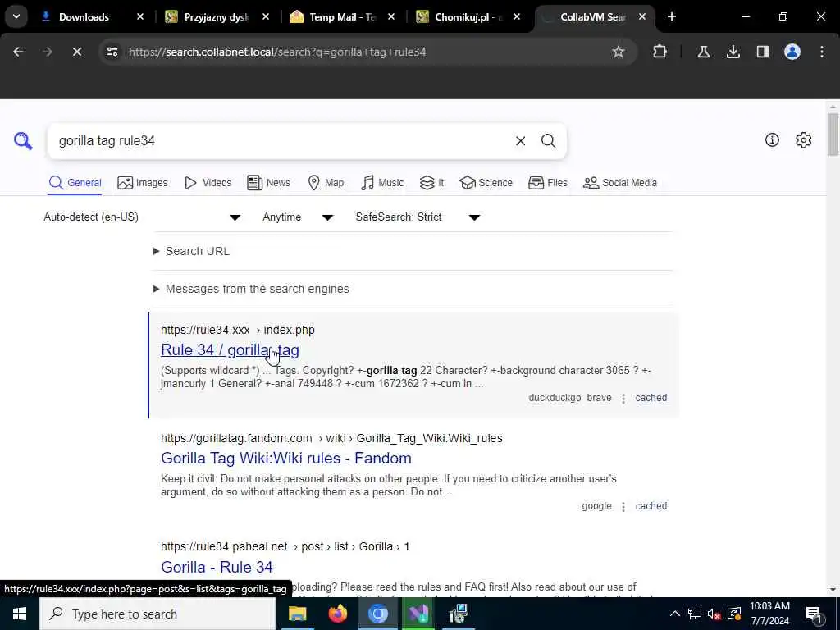Show browser downloads icon

tap(733, 52)
